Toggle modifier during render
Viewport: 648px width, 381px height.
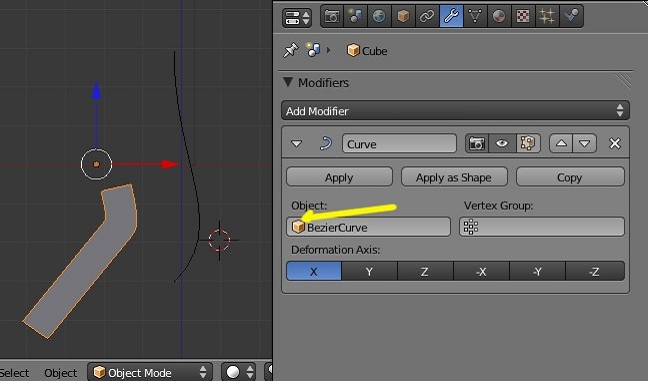point(477,143)
